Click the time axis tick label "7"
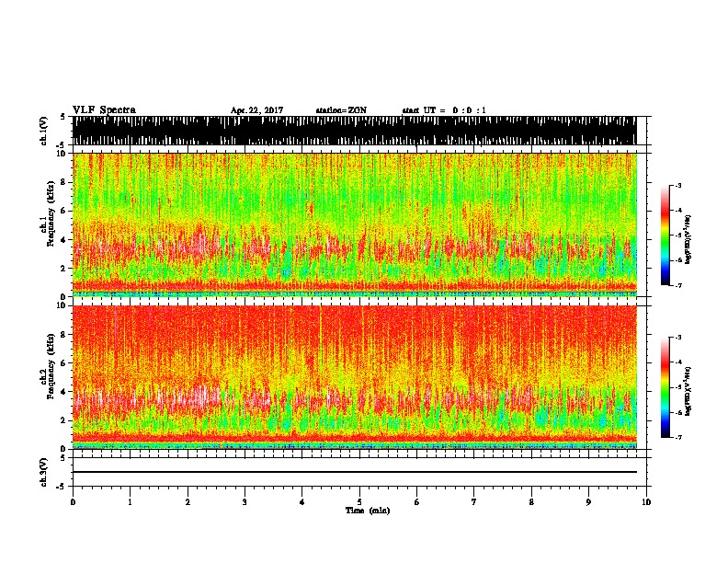Image resolution: width=728 pixels, height=563 pixels. (x=474, y=502)
